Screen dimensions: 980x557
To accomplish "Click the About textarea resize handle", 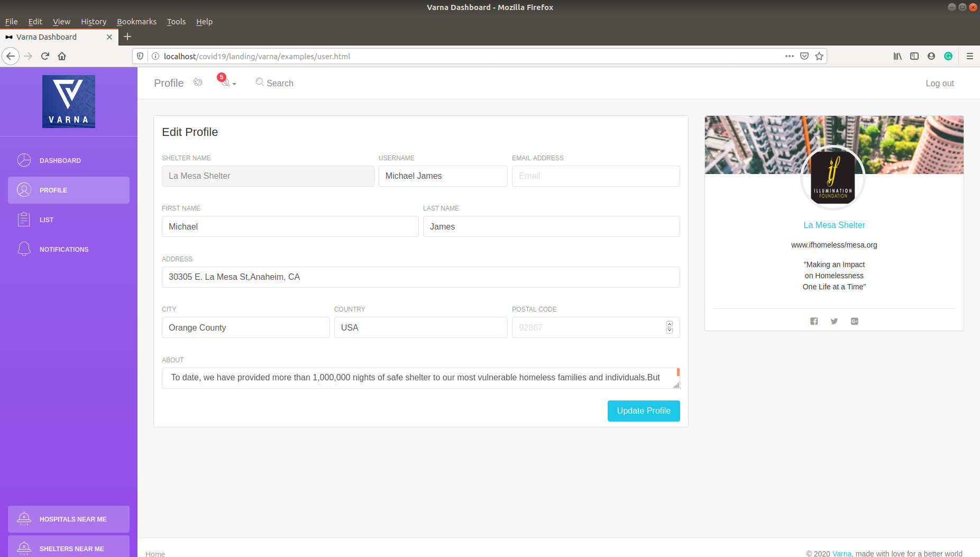I will [x=676, y=385].
